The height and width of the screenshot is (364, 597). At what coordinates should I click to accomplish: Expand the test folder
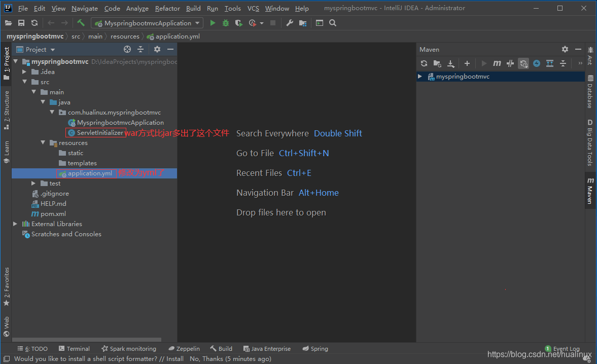point(33,184)
